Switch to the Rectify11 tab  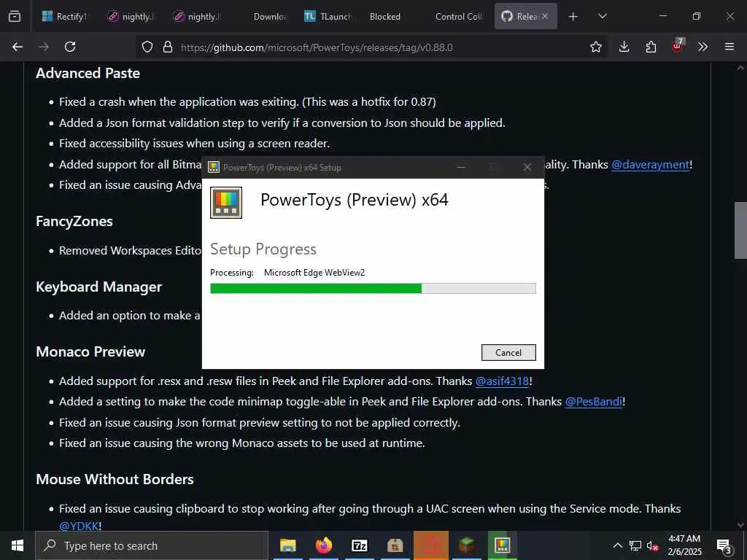pos(65,17)
